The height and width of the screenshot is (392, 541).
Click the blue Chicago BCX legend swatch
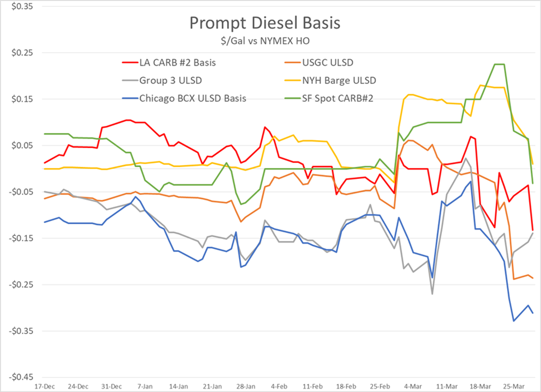coord(130,98)
